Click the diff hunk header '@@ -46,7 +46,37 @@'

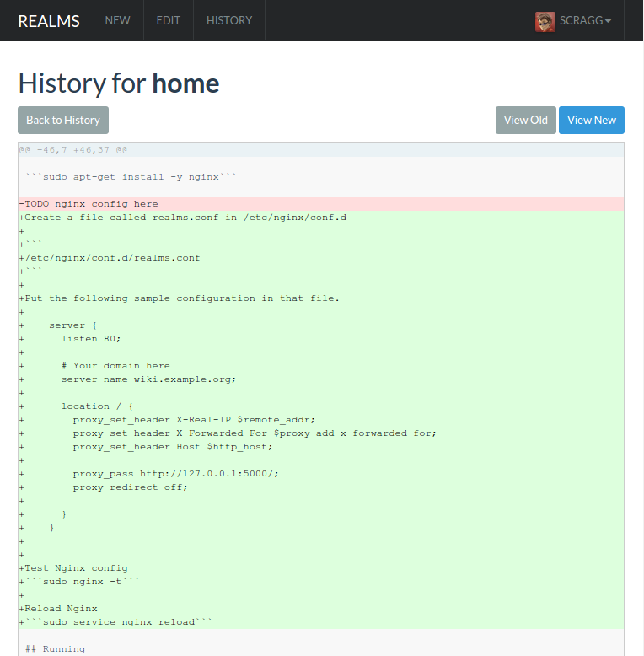tap(321, 150)
